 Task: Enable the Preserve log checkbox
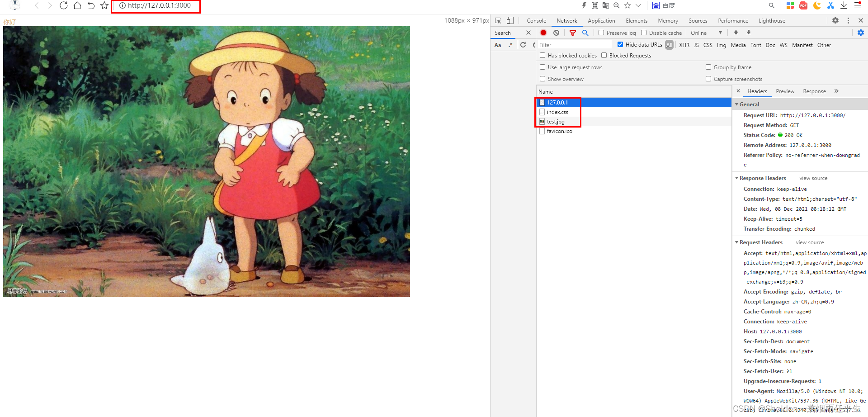tap(601, 33)
